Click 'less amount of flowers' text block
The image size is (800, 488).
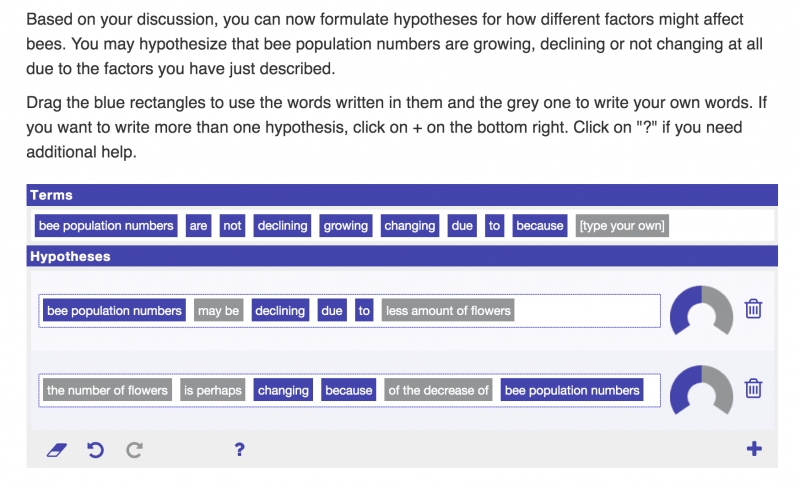tap(448, 311)
